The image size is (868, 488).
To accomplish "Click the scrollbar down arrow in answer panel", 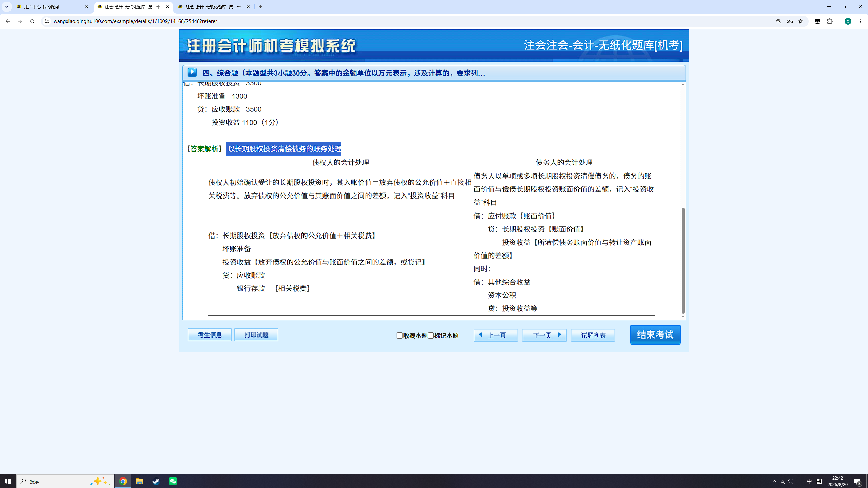I will [x=683, y=317].
